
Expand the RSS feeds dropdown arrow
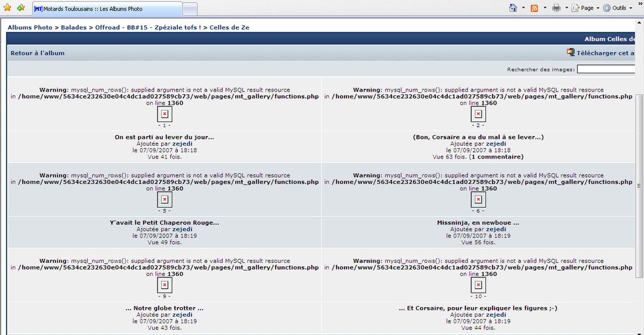545,8
